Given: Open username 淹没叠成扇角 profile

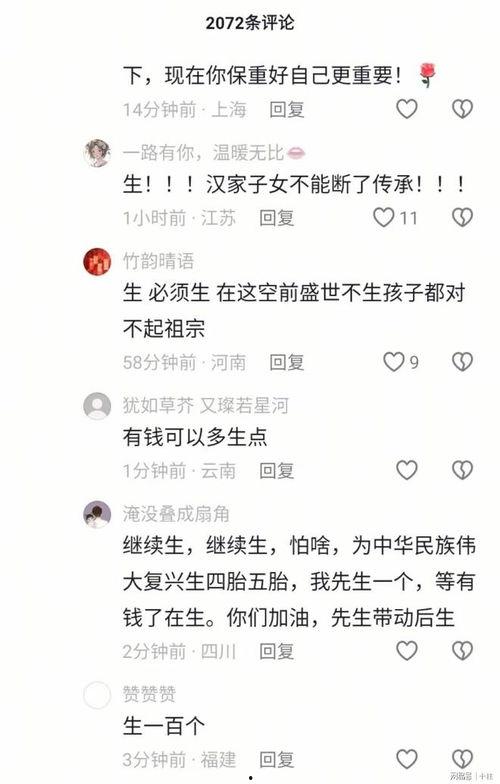Looking at the screenshot, I should click(x=176, y=514).
